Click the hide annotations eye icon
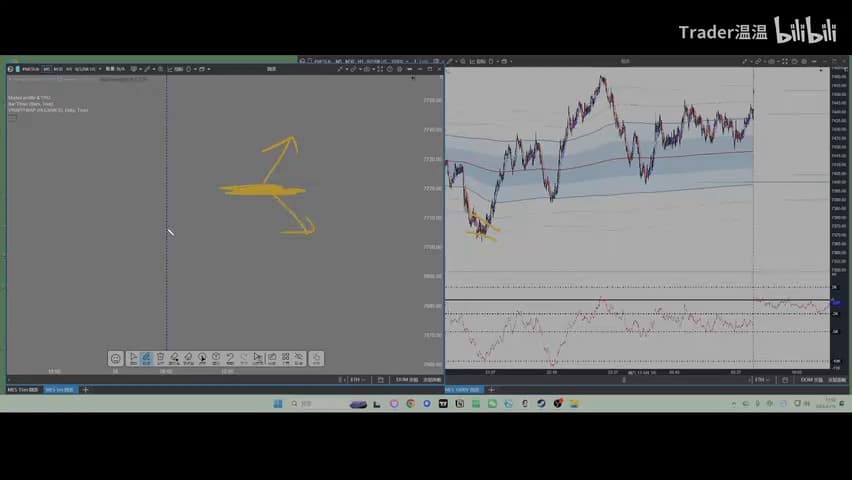Viewport: 852px width, 480px height. point(299,358)
